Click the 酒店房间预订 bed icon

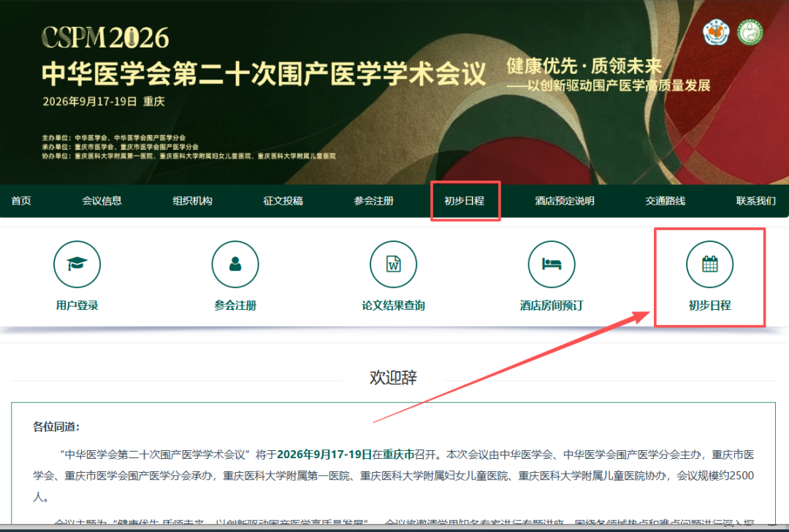[x=552, y=265]
